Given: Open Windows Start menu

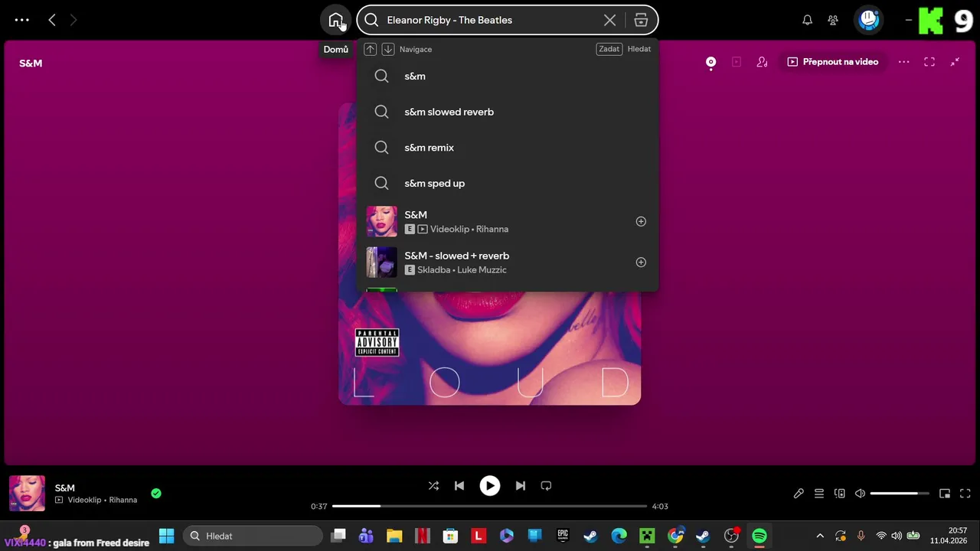Looking at the screenshot, I should coord(166,536).
